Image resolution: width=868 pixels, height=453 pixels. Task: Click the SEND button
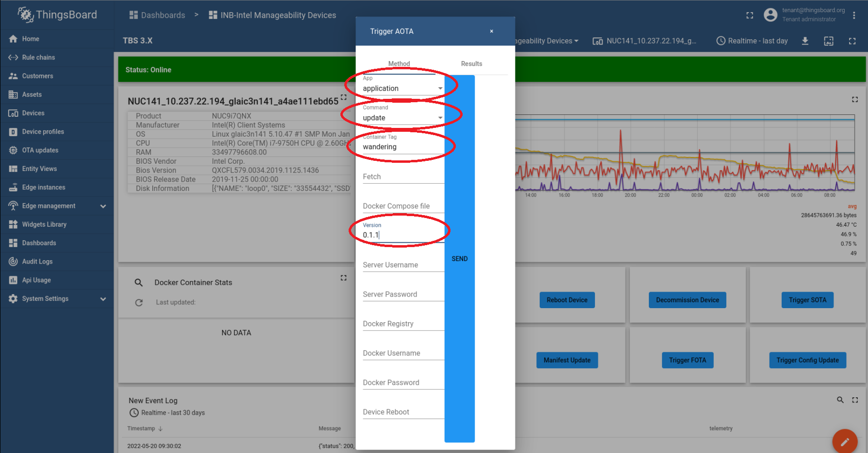point(459,259)
